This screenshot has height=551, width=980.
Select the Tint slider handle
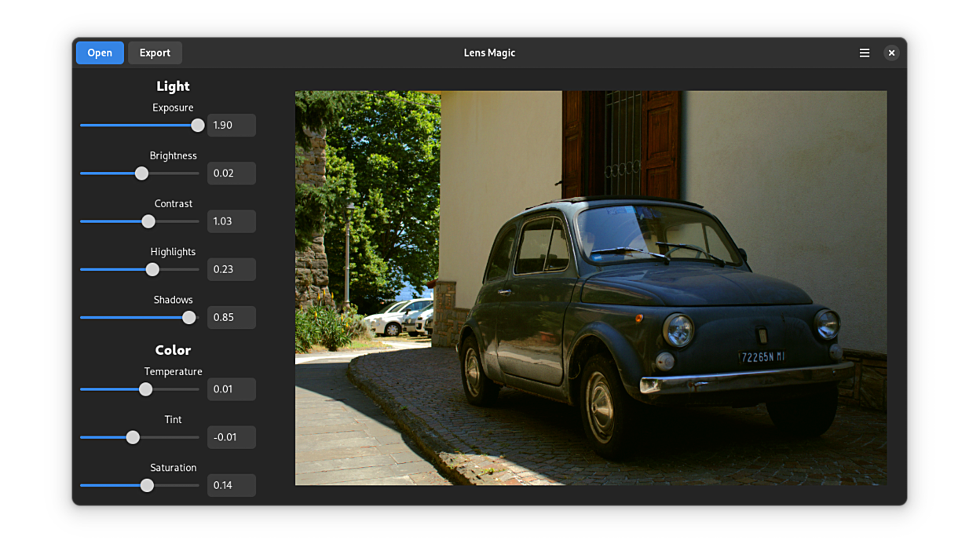point(133,437)
